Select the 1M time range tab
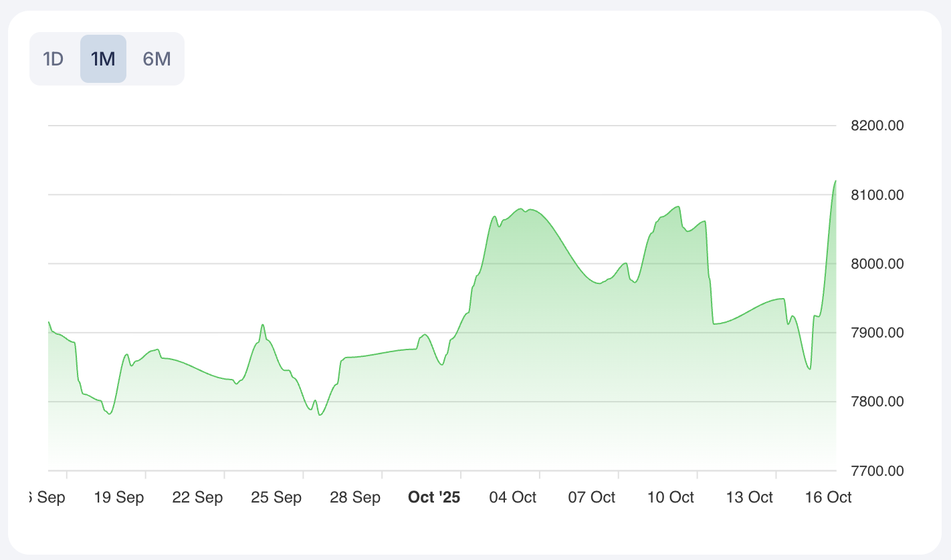 pyautogui.click(x=103, y=59)
